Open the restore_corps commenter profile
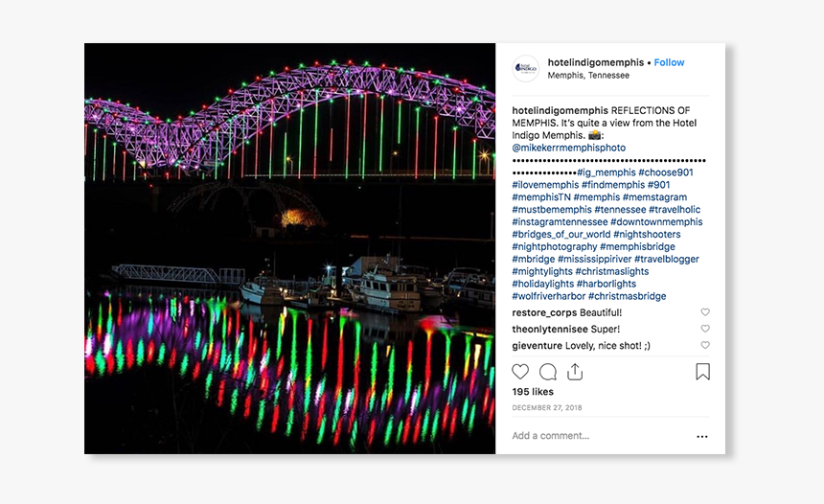The image size is (824, 504). pos(544,312)
